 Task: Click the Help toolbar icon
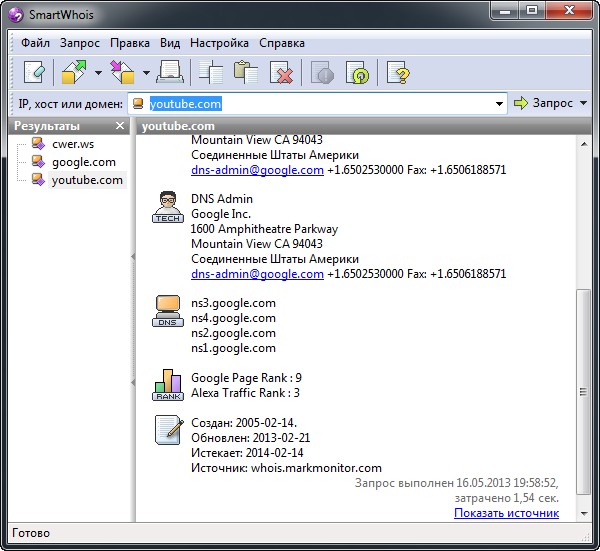point(398,72)
